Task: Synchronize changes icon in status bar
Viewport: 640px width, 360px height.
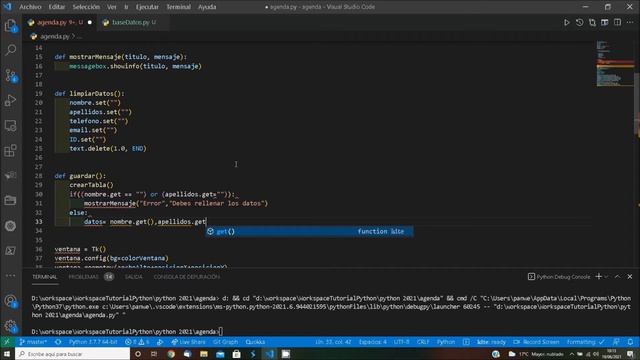Action: 58,342
